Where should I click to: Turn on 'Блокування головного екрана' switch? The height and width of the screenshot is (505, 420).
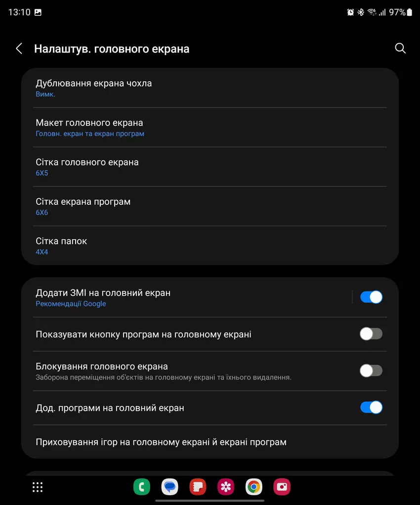tap(371, 371)
